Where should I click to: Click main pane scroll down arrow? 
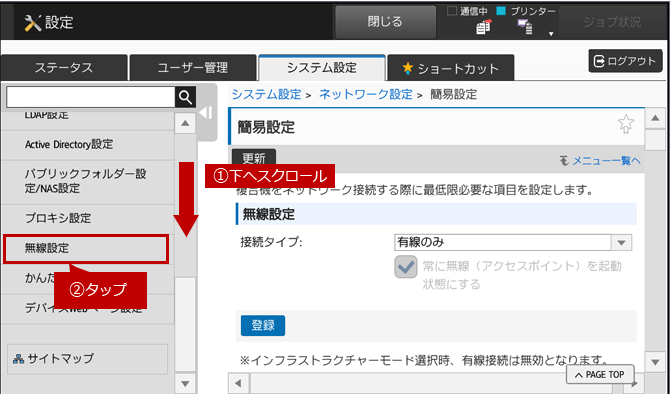[655, 363]
